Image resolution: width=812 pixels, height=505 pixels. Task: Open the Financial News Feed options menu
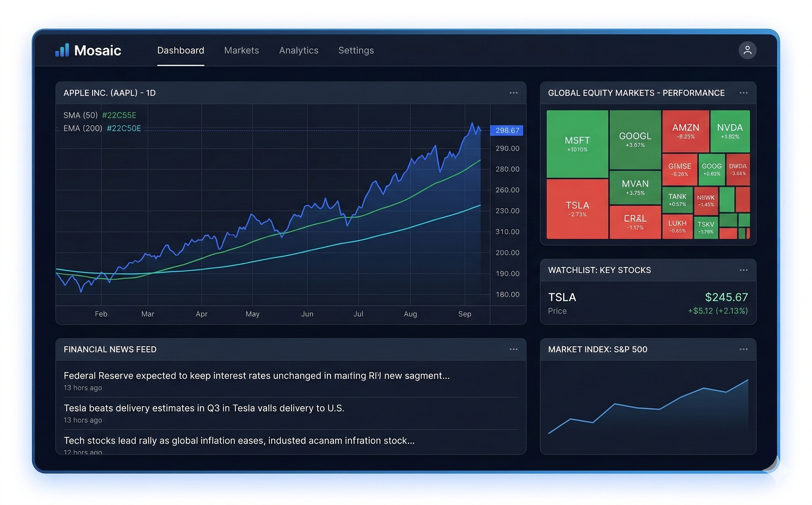pos(513,349)
